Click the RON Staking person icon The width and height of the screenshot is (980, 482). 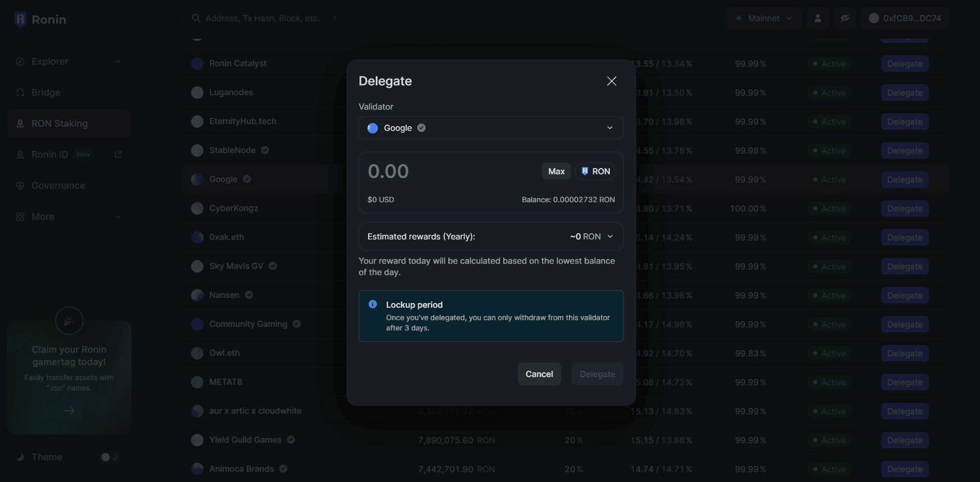(x=20, y=123)
